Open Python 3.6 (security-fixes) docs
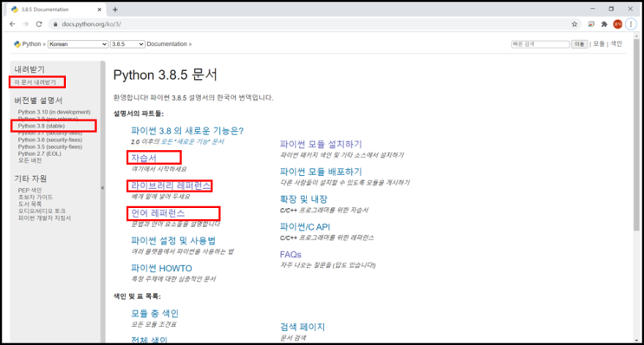The image size is (644, 345). point(50,140)
